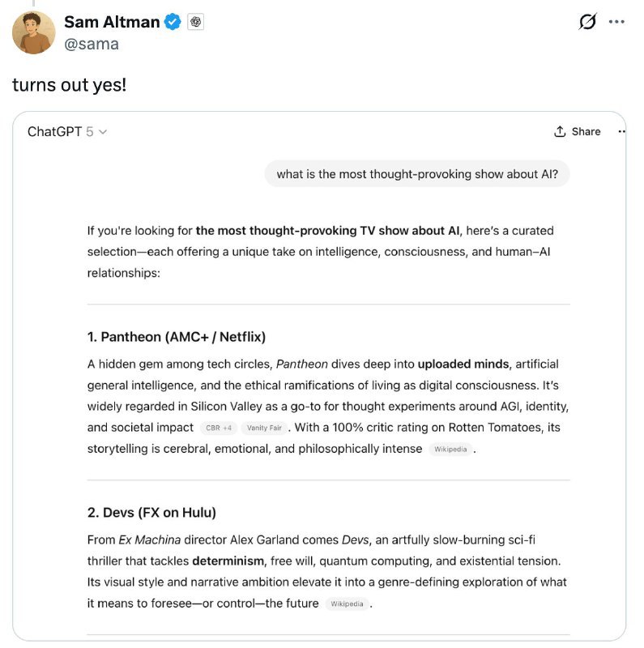Click the tweet text 'turns out yes!'
Screen dimensions: 644x648
click(70, 84)
